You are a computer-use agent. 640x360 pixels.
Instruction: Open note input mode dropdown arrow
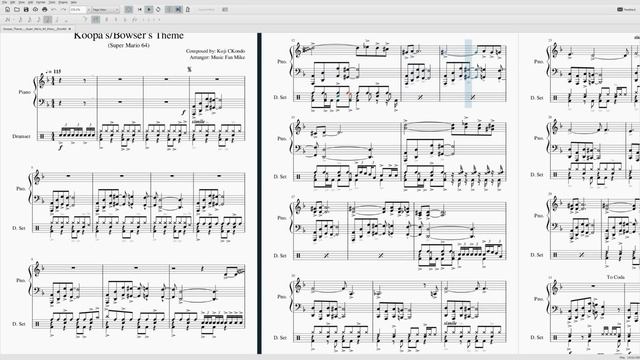[13, 19]
